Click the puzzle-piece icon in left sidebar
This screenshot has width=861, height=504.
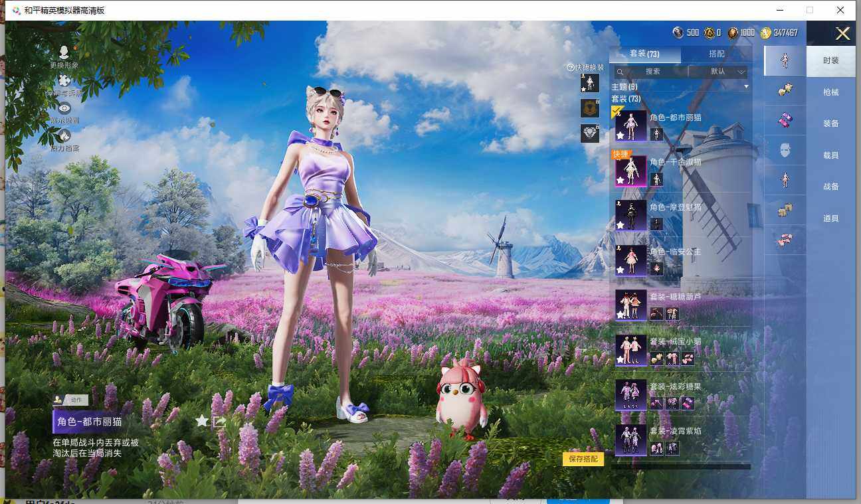click(64, 81)
